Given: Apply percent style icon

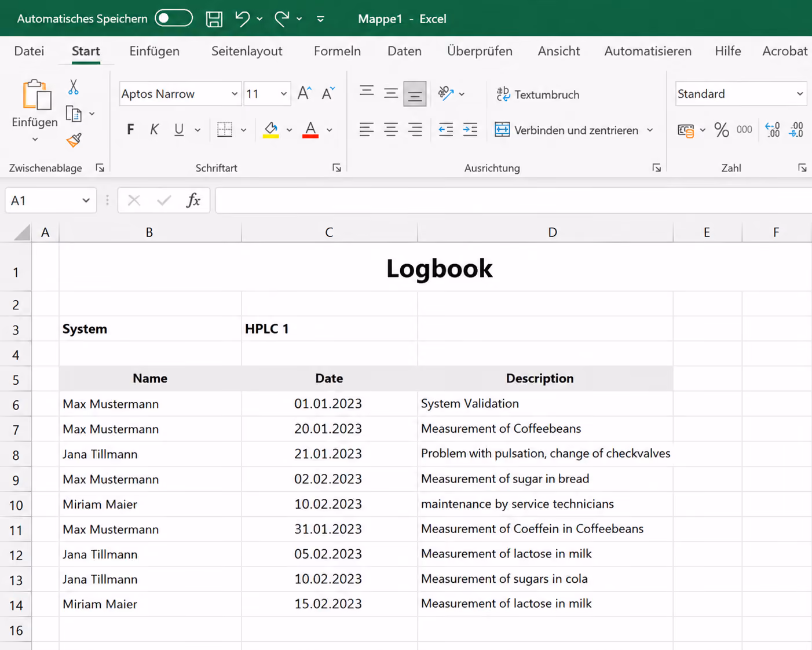Looking at the screenshot, I should 721,130.
